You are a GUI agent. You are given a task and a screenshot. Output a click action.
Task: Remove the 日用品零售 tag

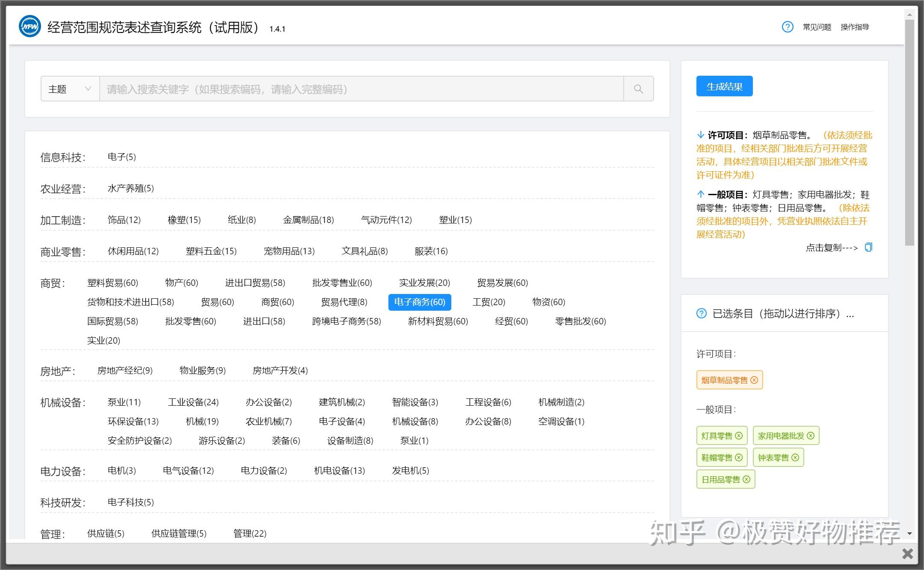pos(746,479)
